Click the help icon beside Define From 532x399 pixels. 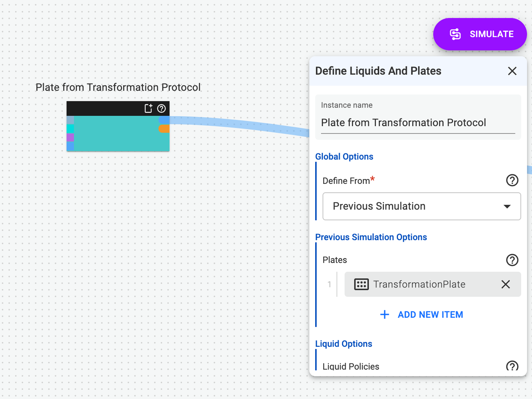(512, 181)
